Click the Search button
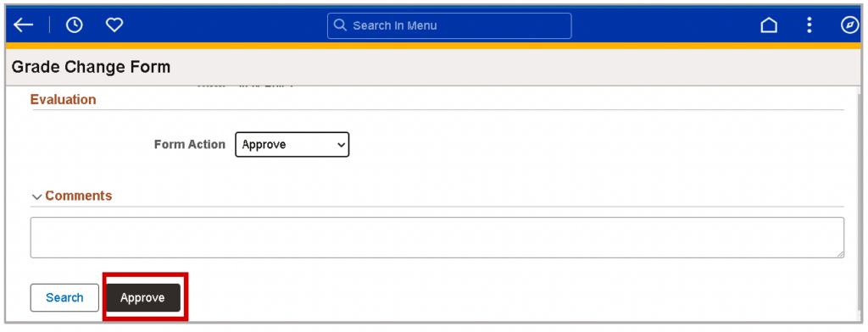Image resolution: width=868 pixels, height=332 pixels. 64,297
